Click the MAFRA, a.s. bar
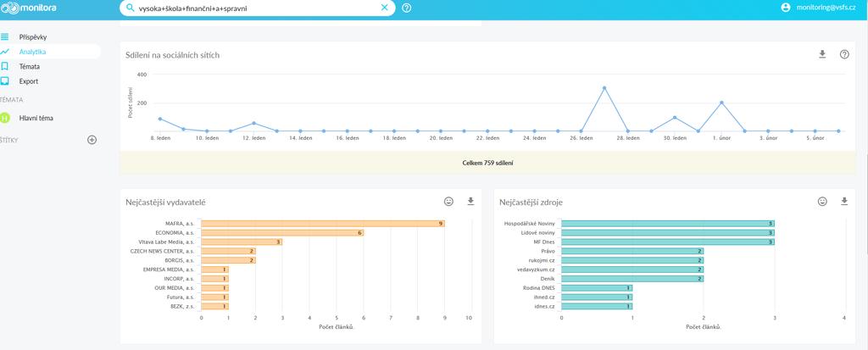The image size is (868, 350). coord(323,224)
